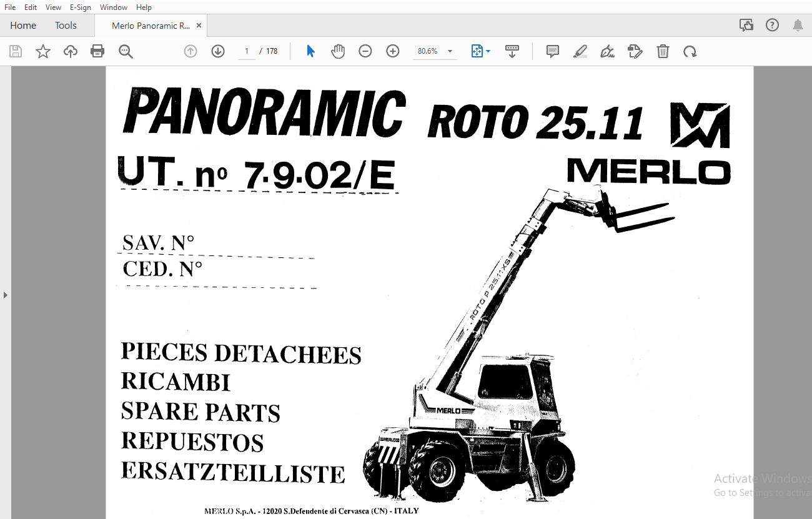Image resolution: width=812 pixels, height=519 pixels.
Task: Select the highlight text tool
Action: pyautogui.click(x=580, y=51)
